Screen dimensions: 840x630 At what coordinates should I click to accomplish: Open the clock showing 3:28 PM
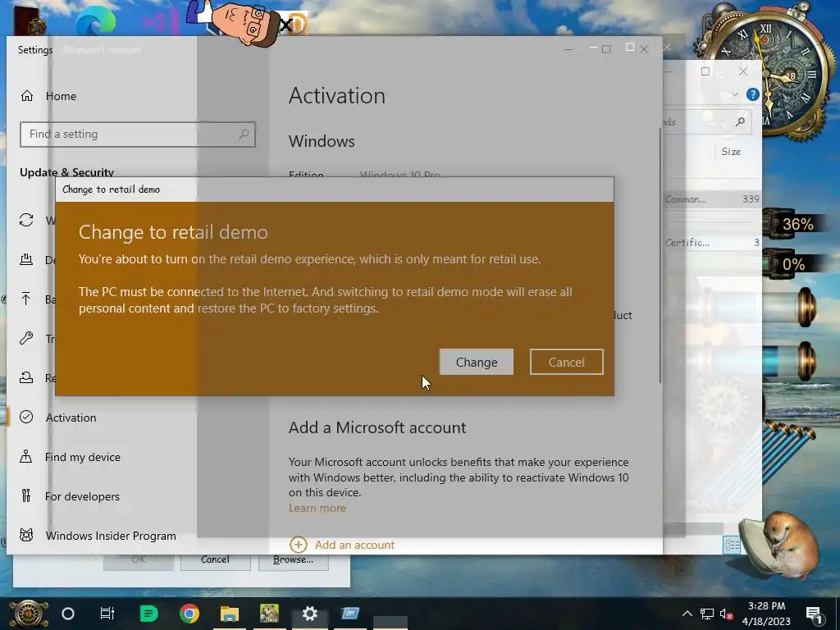766,614
